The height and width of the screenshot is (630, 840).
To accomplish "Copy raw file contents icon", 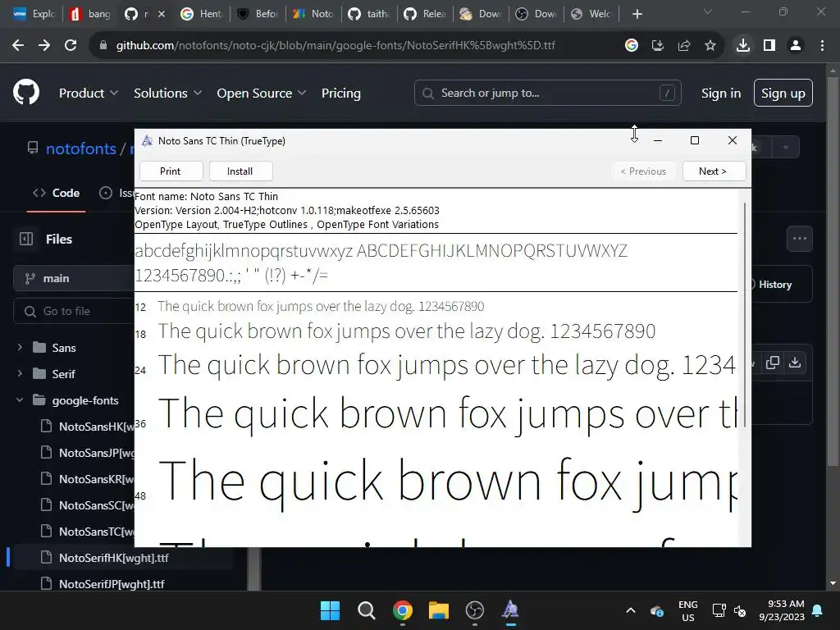I will click(x=773, y=363).
